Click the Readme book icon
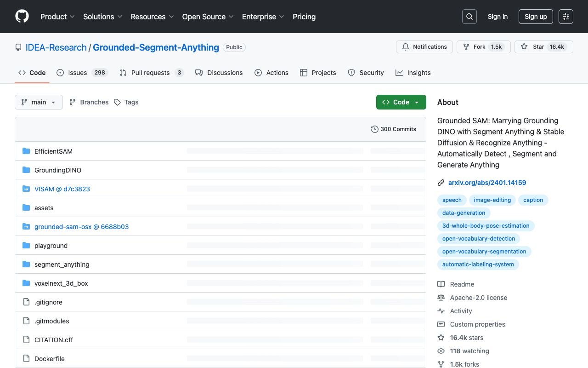This screenshot has height=368, width=588. [x=441, y=284]
